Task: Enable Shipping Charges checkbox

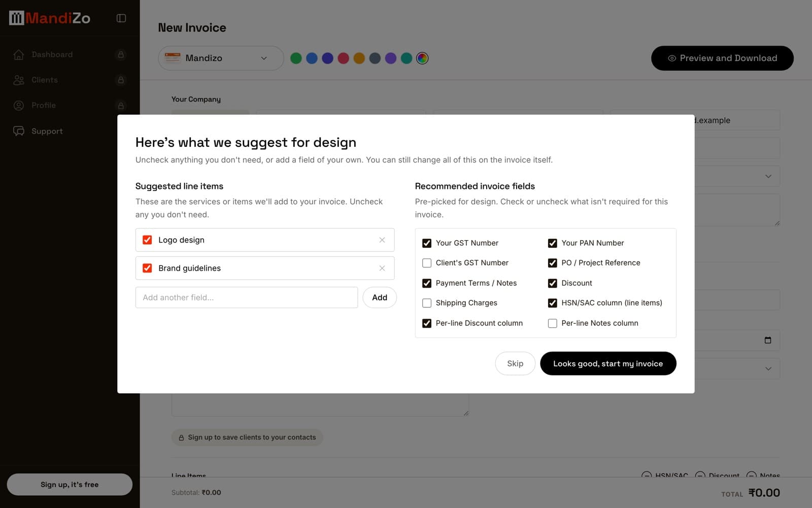Action: pyautogui.click(x=427, y=303)
